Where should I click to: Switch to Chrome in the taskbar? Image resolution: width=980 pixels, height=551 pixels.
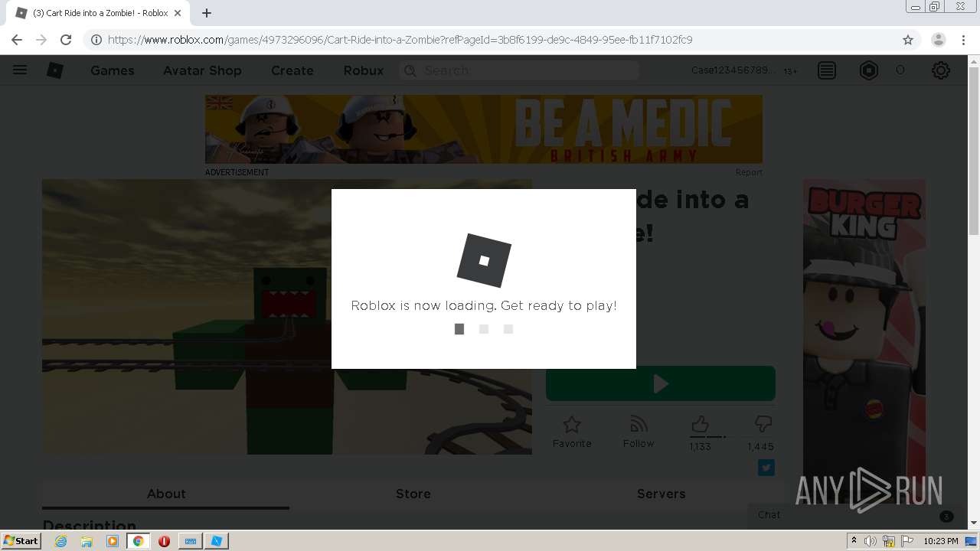pyautogui.click(x=139, y=541)
